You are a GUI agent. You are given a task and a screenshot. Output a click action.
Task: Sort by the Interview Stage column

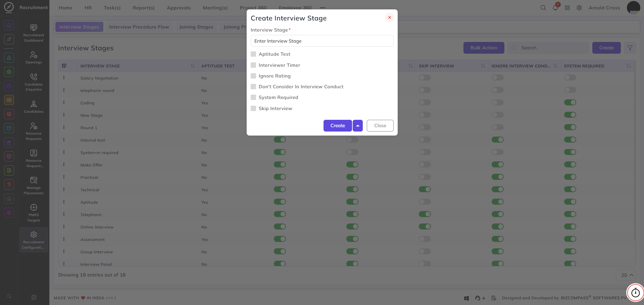coord(193,66)
